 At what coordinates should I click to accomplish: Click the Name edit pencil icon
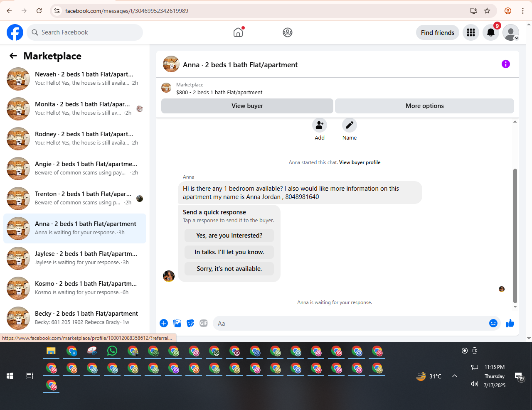pos(350,125)
